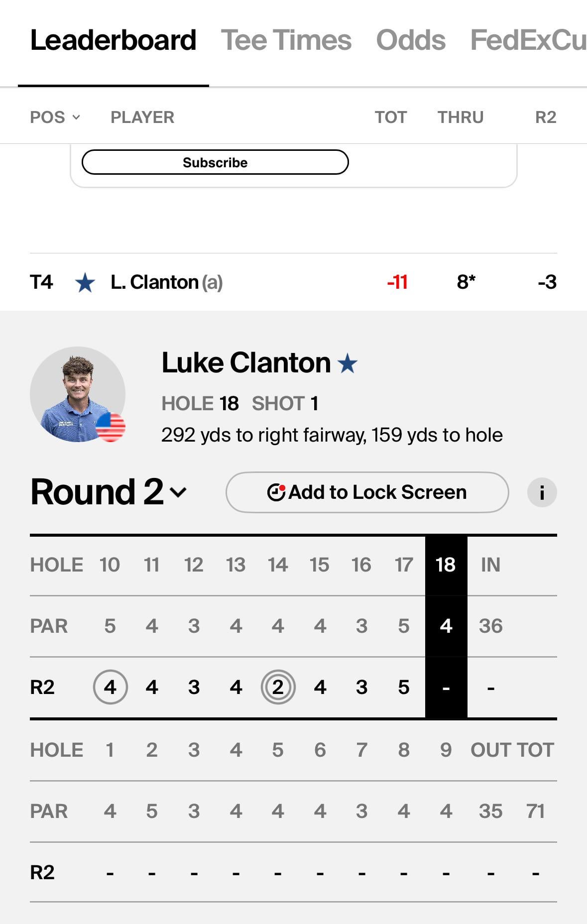Switch to Tee Times tab
Screen dimensions: 587x924
point(286,40)
